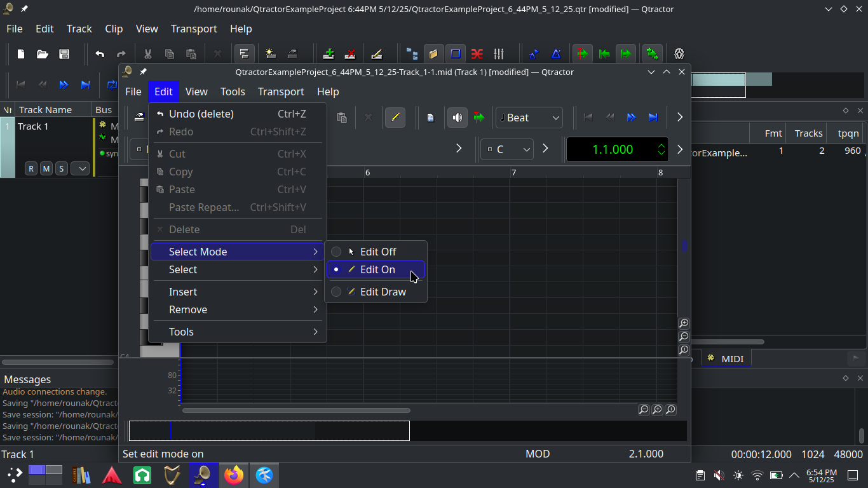This screenshot has height=488, width=868.
Task: Toggle note preview speaker icon in MIDI editor
Action: tap(457, 118)
